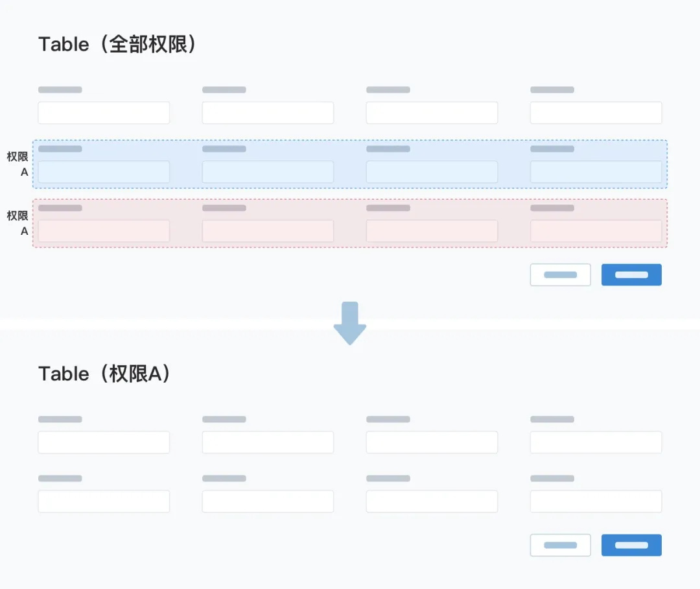This screenshot has width=700, height=589.
Task: Focus the first input in the blue-highlighted row
Action: 104,172
